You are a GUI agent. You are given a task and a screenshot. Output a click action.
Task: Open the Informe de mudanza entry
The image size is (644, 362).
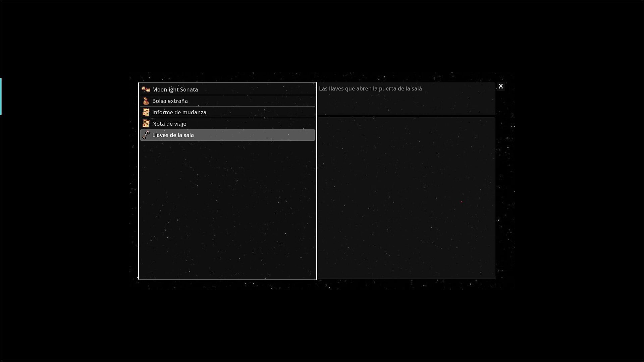179,112
